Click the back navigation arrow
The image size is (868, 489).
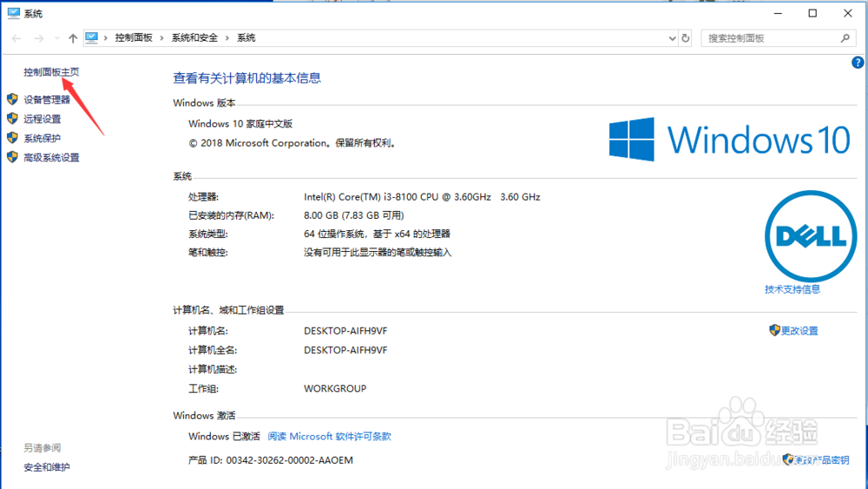[16, 38]
